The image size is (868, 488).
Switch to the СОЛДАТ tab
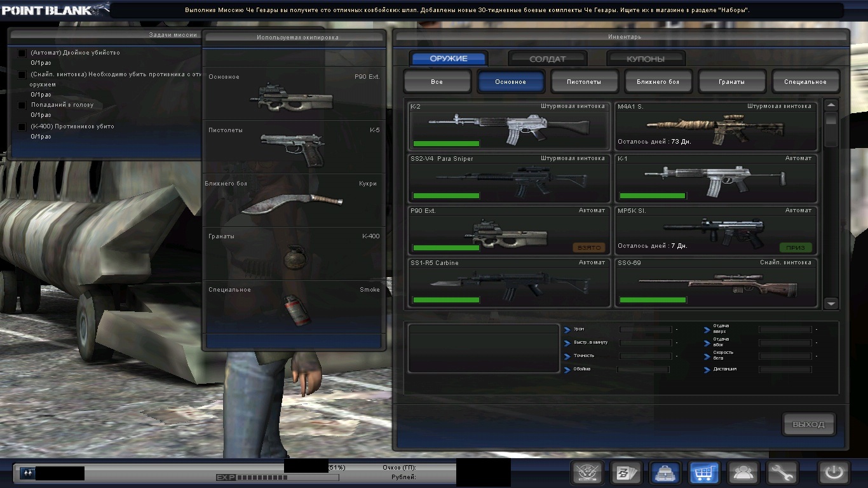[547, 59]
